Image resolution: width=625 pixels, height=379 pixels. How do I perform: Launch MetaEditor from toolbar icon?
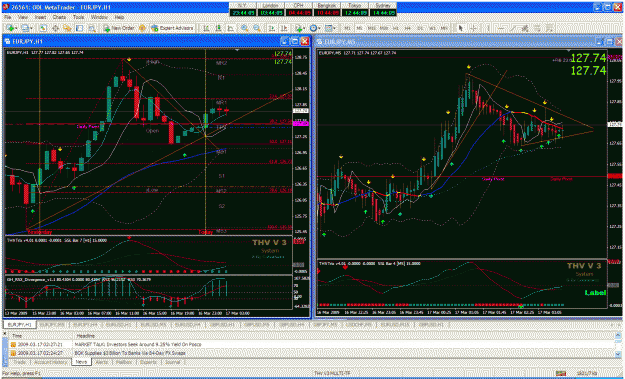pos(142,28)
